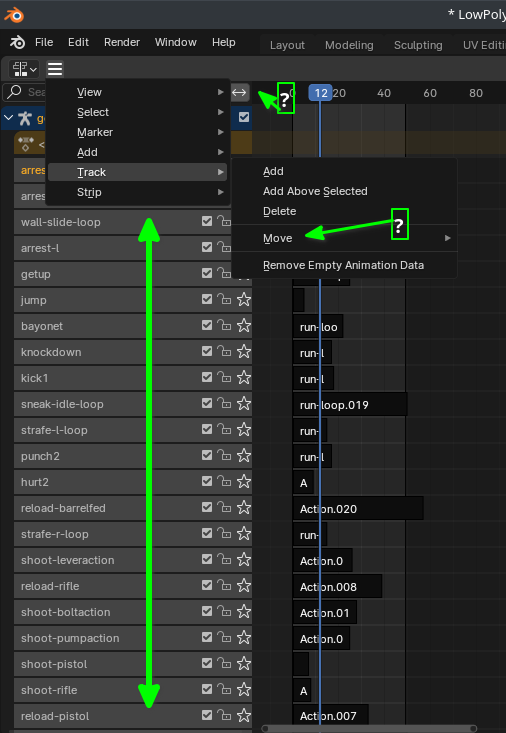Expand the View submenu
Viewport: 506px width, 733px height.
click(137, 92)
